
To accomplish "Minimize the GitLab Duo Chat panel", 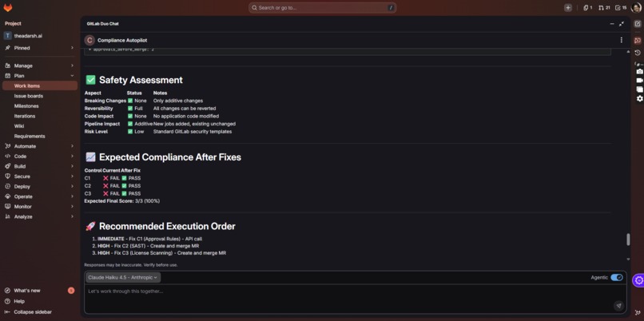I will tap(612, 24).
